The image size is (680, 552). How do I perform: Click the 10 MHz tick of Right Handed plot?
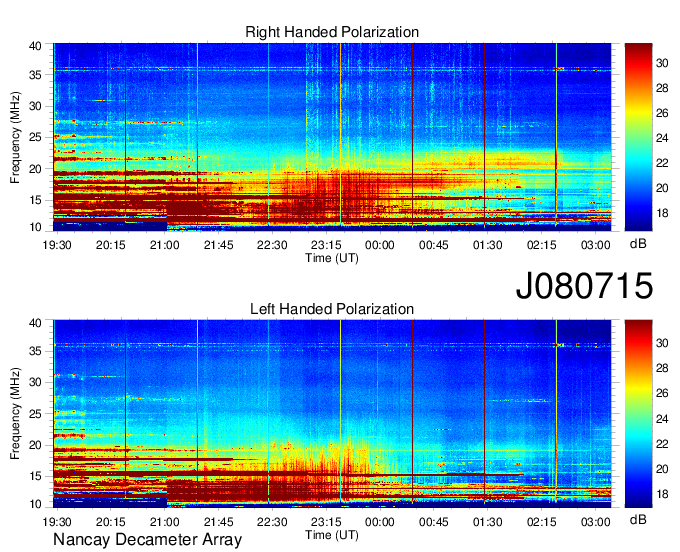(x=35, y=227)
